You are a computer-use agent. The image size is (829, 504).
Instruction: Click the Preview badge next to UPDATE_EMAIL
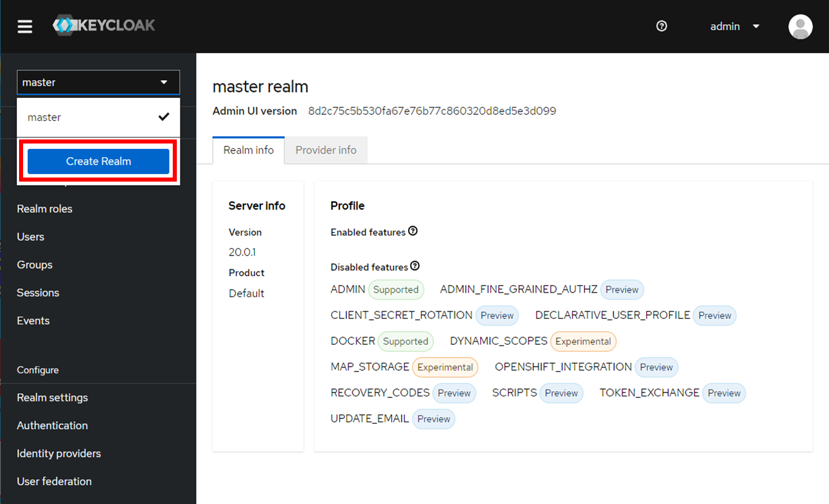coord(433,418)
